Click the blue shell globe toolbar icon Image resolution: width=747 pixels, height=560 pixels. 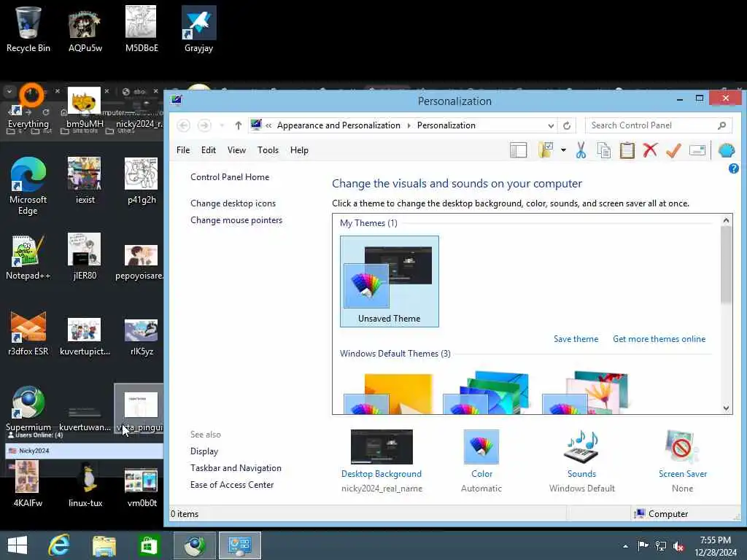726,150
